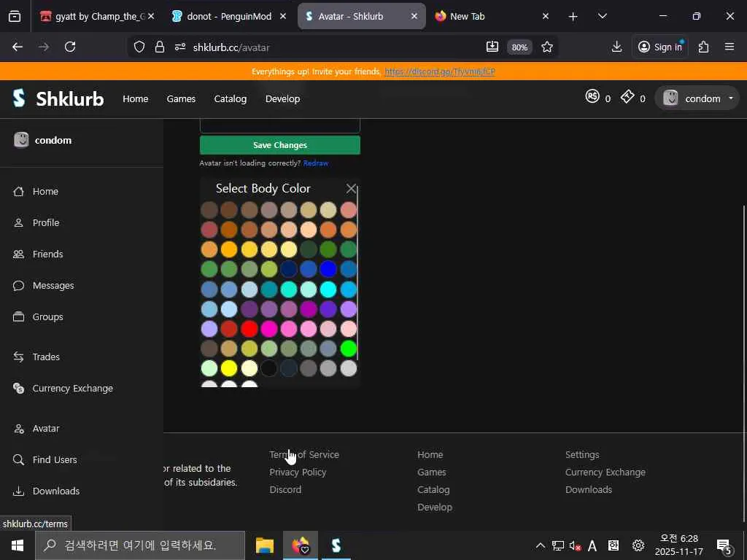The image size is (747, 560).
Task: Click the Redraw avatar link
Action: (x=315, y=163)
